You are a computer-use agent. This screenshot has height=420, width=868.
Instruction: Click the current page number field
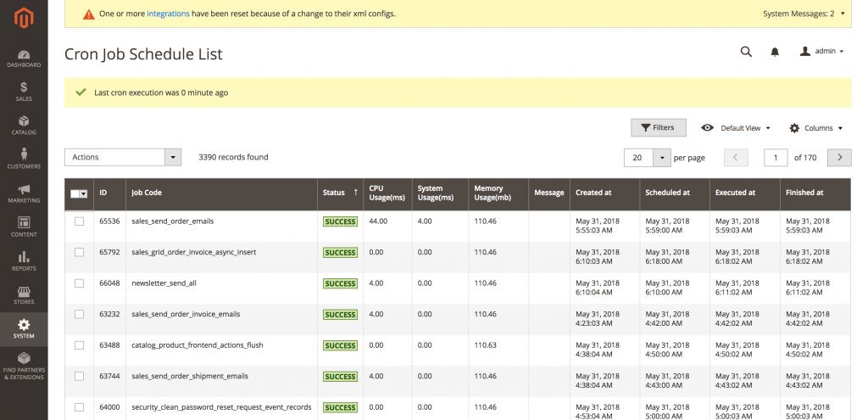coord(775,158)
